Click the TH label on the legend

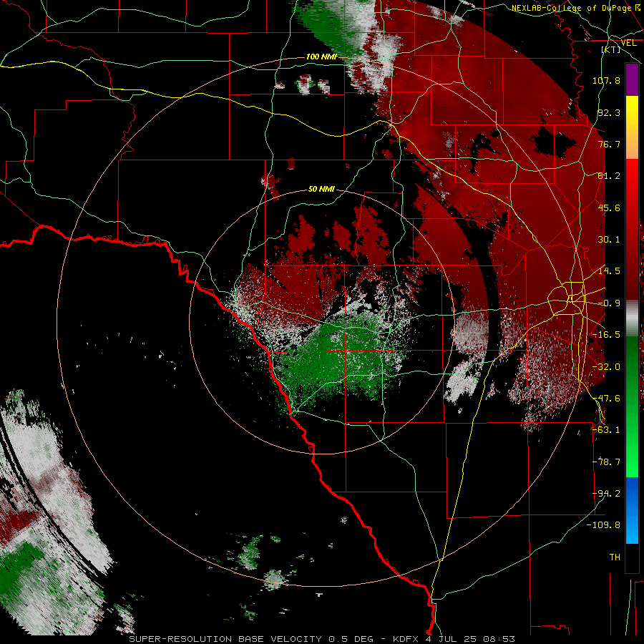(x=615, y=557)
